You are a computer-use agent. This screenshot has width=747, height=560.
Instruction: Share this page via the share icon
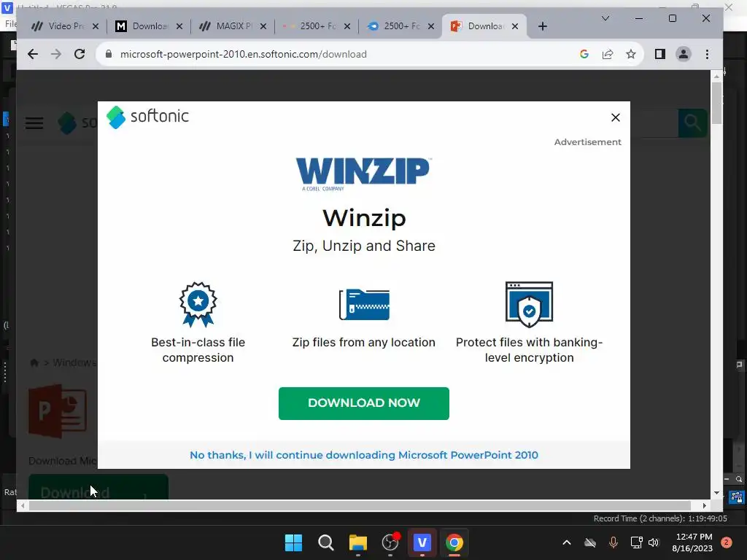tap(608, 54)
